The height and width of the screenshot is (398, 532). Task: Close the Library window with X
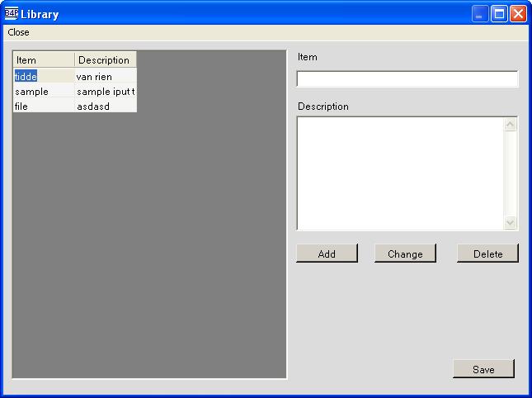pos(519,14)
